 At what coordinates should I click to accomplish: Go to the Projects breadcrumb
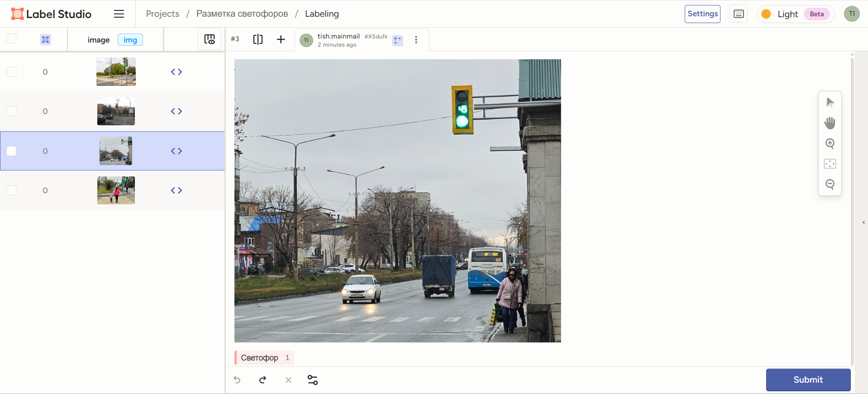tap(162, 14)
